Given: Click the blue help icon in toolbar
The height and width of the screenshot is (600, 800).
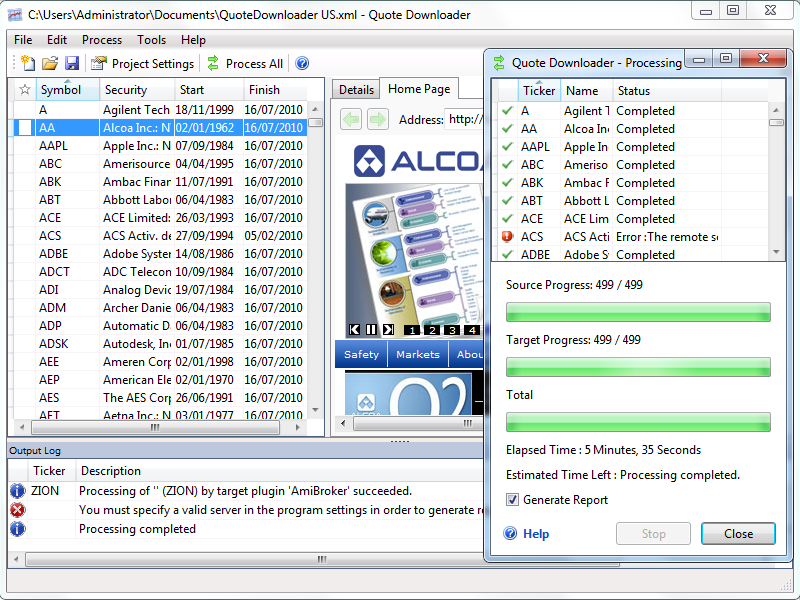Looking at the screenshot, I should tap(302, 63).
